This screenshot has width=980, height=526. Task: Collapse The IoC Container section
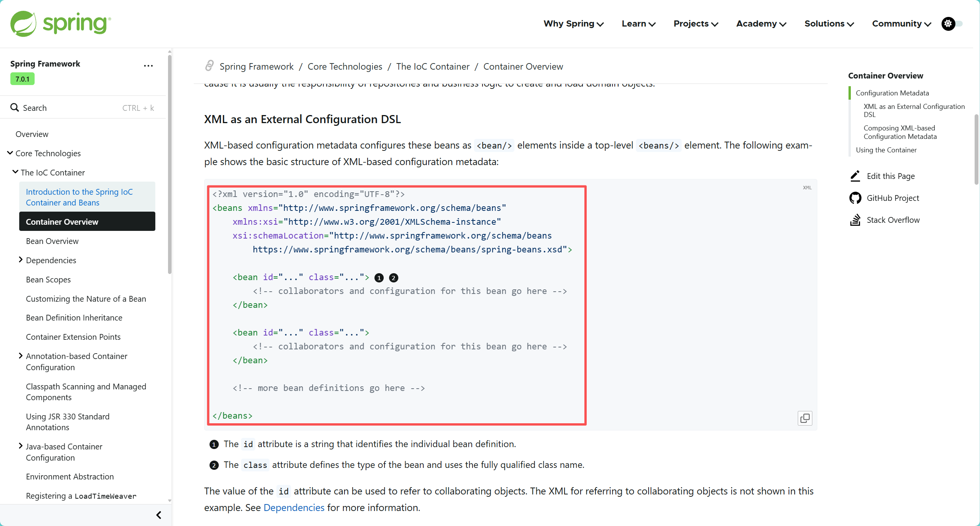15,172
